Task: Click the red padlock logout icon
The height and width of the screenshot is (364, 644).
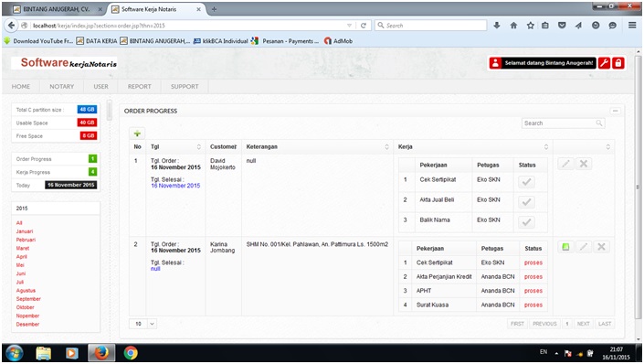Action: tap(618, 63)
